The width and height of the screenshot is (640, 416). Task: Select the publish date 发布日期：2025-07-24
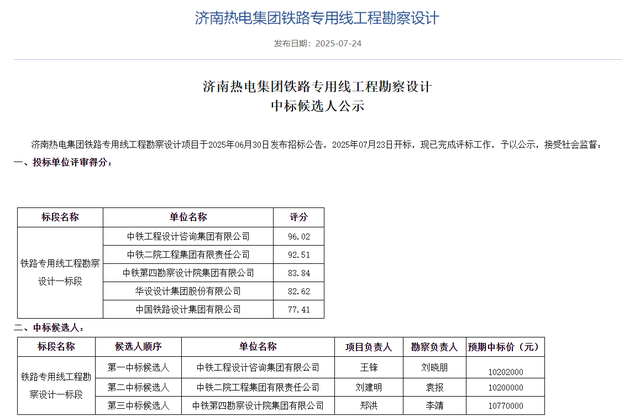point(318,44)
